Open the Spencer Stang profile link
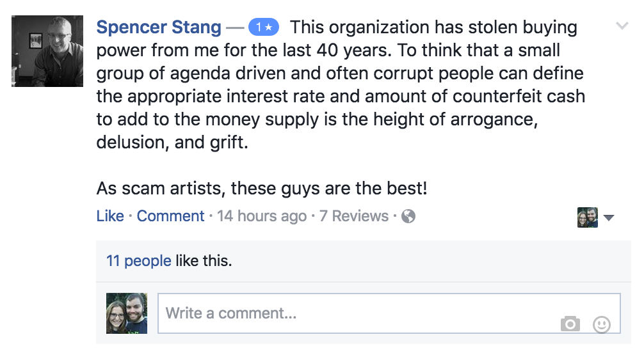 click(x=159, y=27)
